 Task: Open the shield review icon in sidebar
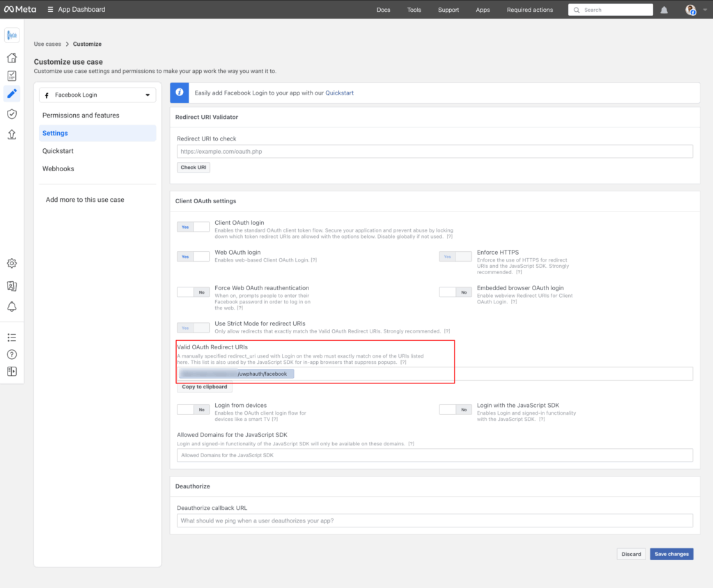12,114
